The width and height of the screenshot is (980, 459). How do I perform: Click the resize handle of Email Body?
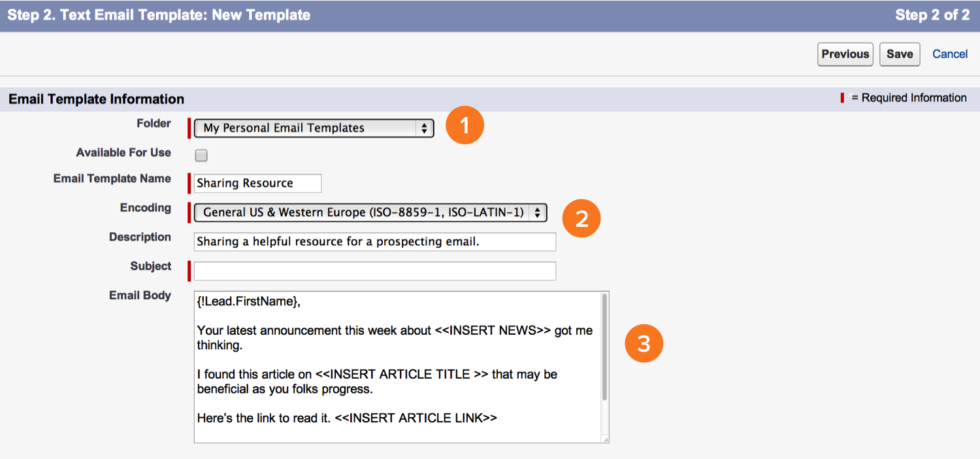coord(605,439)
